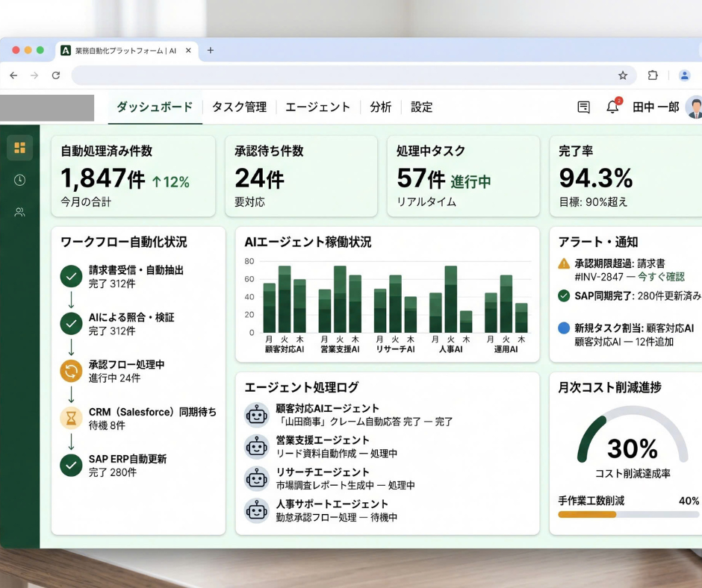Click the 田中 一郎 avatar photo
Viewport: 702px width, 588px height.
coord(695,107)
